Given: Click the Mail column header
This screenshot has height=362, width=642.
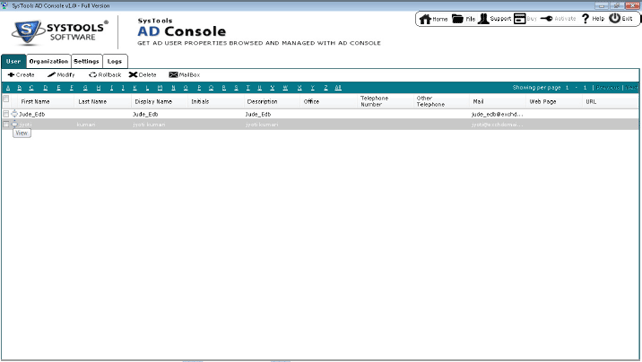Looking at the screenshot, I should (x=478, y=102).
